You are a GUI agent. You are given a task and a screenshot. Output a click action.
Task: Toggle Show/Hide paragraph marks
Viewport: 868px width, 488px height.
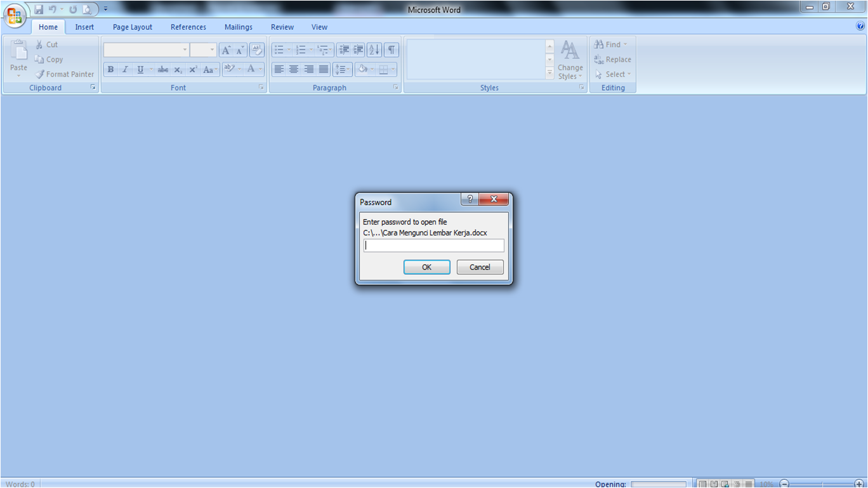click(x=391, y=49)
